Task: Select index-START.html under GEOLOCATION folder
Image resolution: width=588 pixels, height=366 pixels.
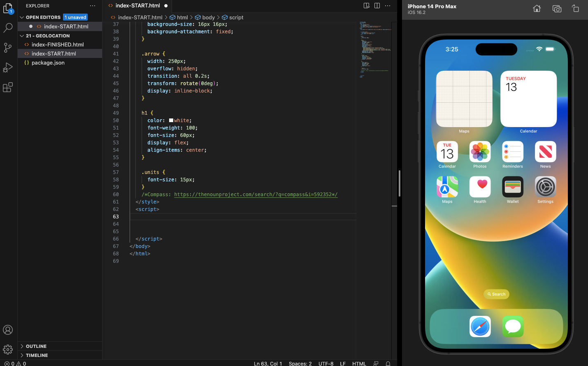Action: pos(60,53)
